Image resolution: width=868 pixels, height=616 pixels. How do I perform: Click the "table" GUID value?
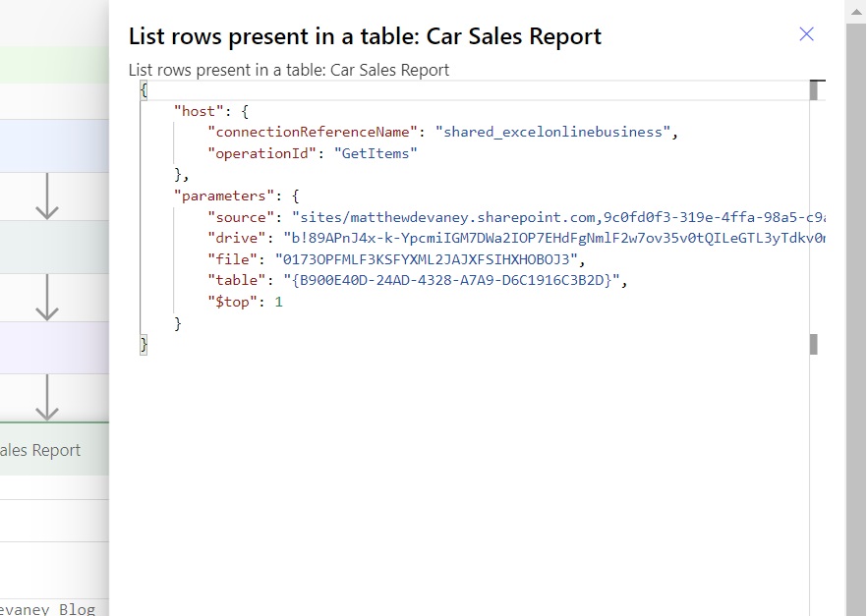coord(451,280)
